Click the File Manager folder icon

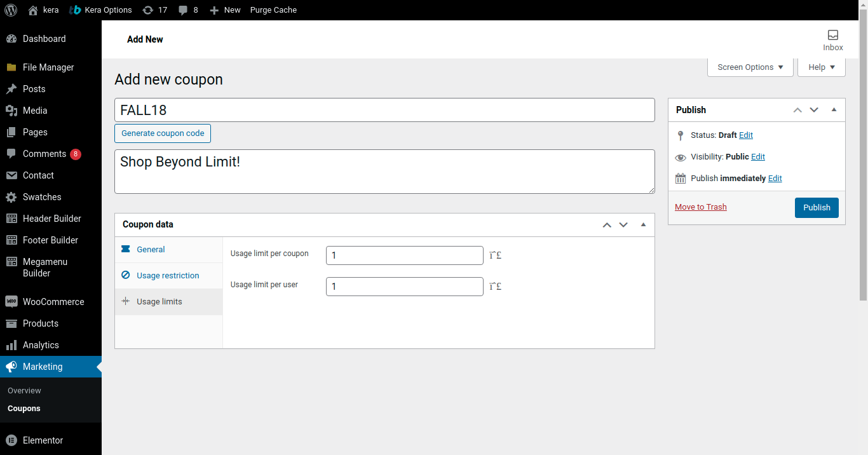pyautogui.click(x=11, y=67)
